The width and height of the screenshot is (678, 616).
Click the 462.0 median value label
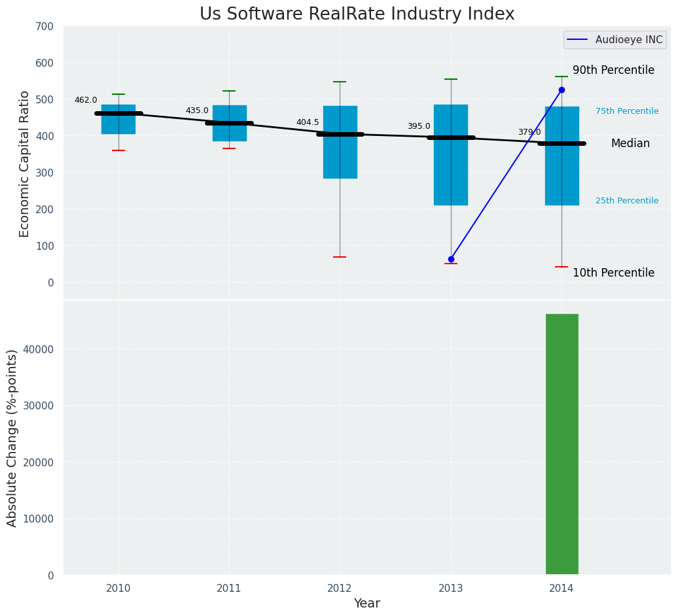[86, 100]
